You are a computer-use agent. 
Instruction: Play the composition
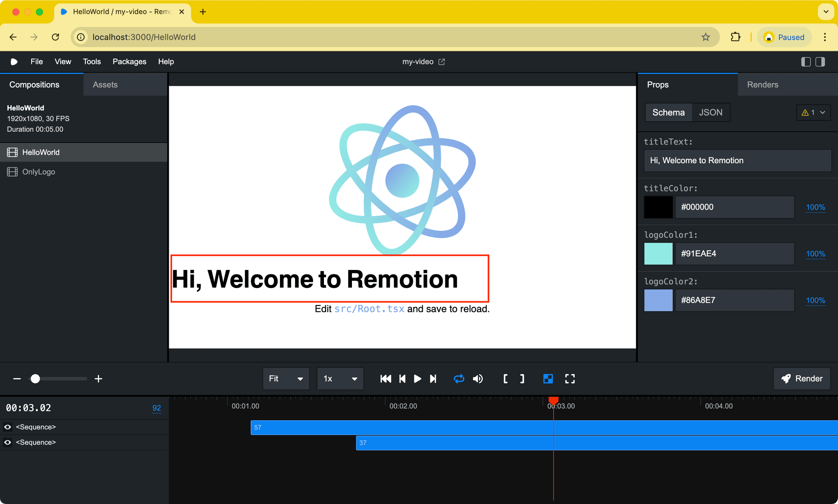(417, 379)
